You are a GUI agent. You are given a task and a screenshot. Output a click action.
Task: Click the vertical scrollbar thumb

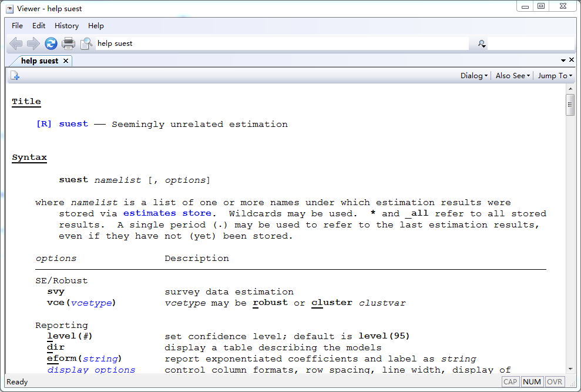point(570,105)
